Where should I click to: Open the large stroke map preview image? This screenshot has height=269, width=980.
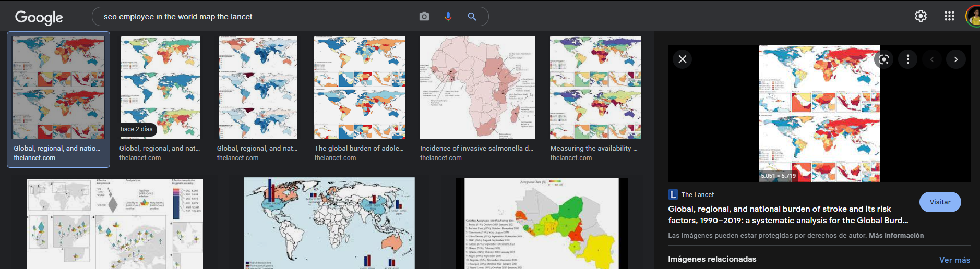click(819, 113)
